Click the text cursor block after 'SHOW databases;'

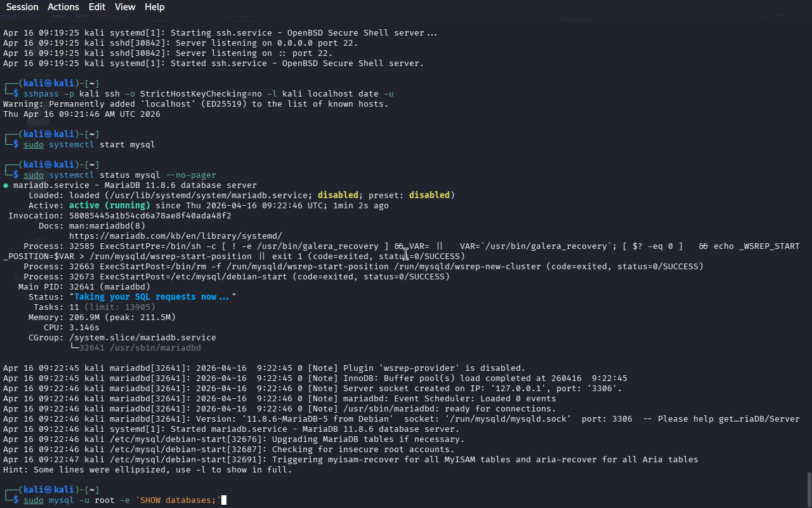pyautogui.click(x=223, y=500)
